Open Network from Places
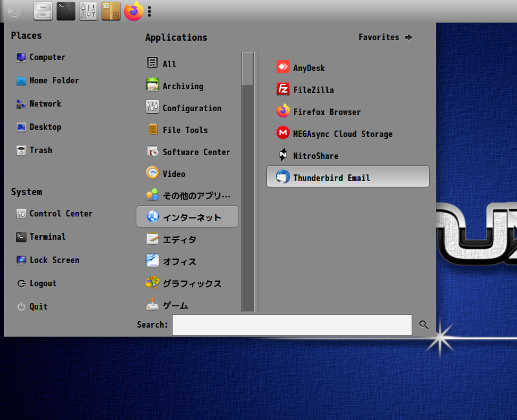Screen dimensions: 517x420 coord(39,104)
